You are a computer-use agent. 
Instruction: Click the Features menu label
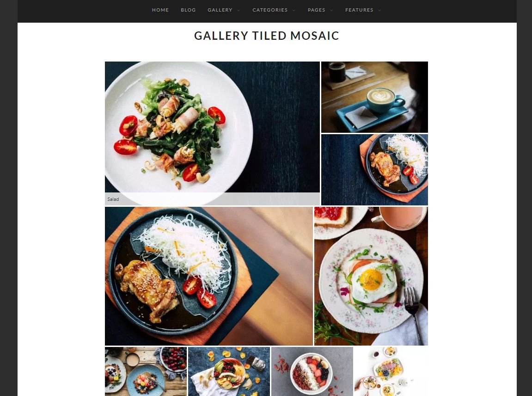click(359, 10)
